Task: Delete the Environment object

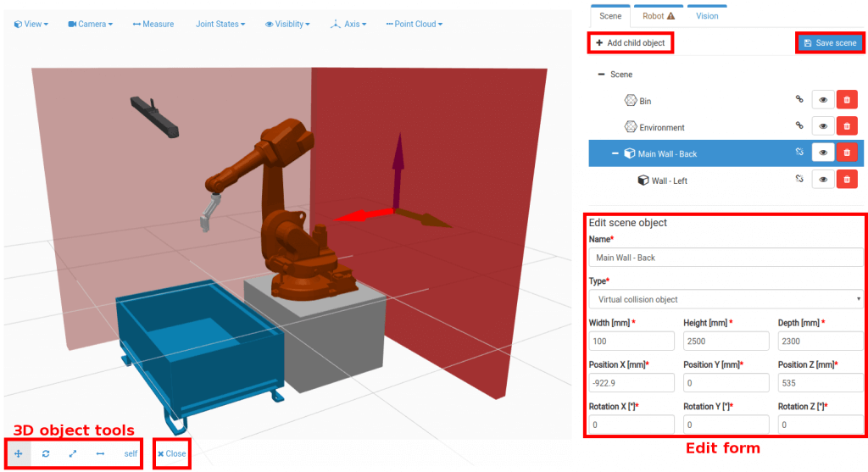Action: pos(847,126)
